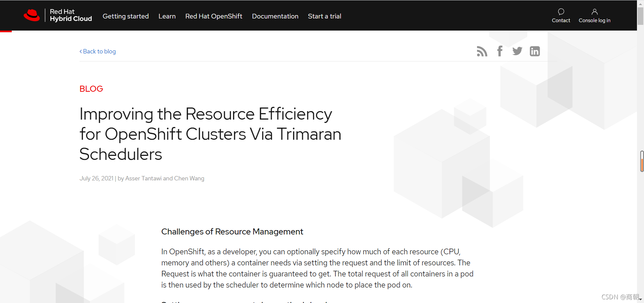Choose Start a trial in the header
This screenshot has height=303, width=644.
coord(324,16)
